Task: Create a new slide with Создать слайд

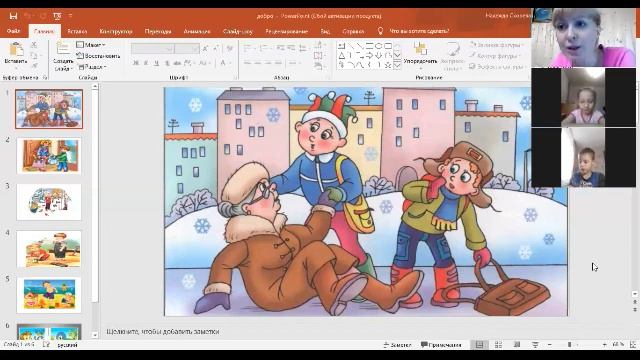Action: [x=63, y=56]
